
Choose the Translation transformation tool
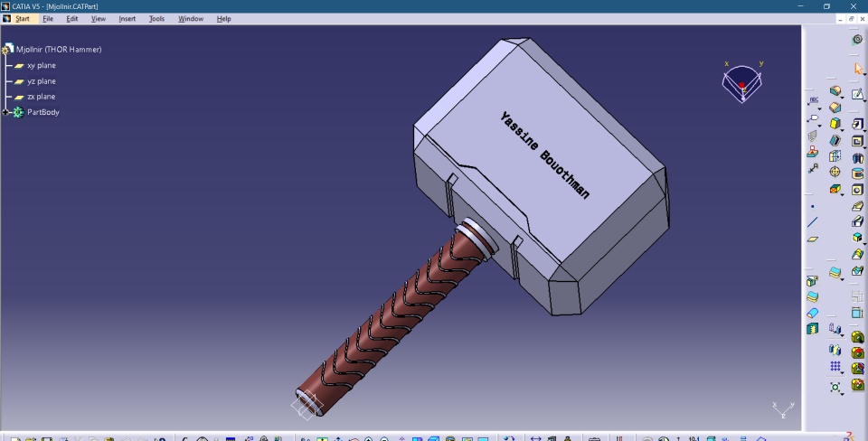click(x=835, y=329)
